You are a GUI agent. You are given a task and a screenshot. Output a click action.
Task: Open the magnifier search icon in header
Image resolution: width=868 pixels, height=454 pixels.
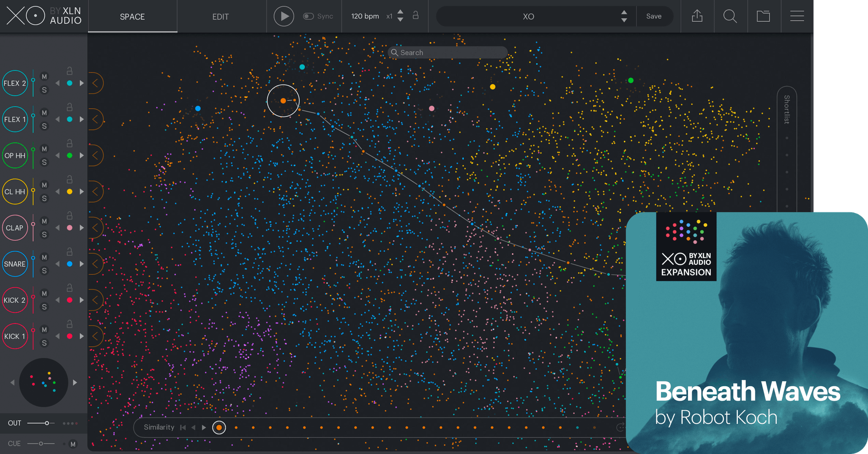tap(730, 16)
